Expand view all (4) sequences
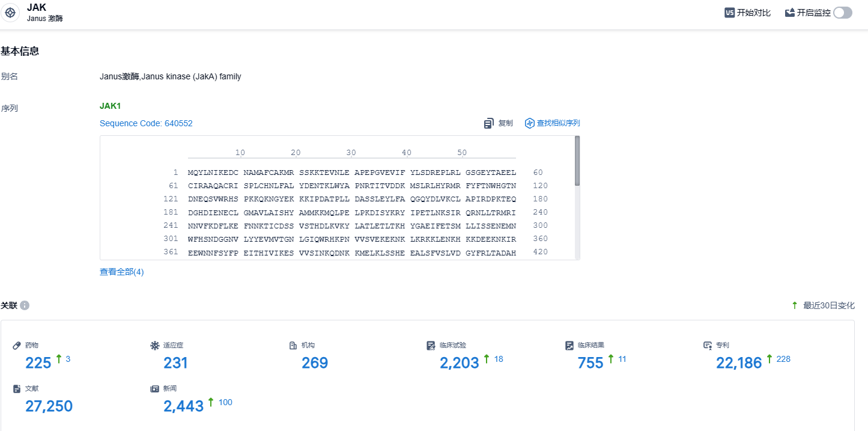This screenshot has height=431, width=868. (122, 272)
